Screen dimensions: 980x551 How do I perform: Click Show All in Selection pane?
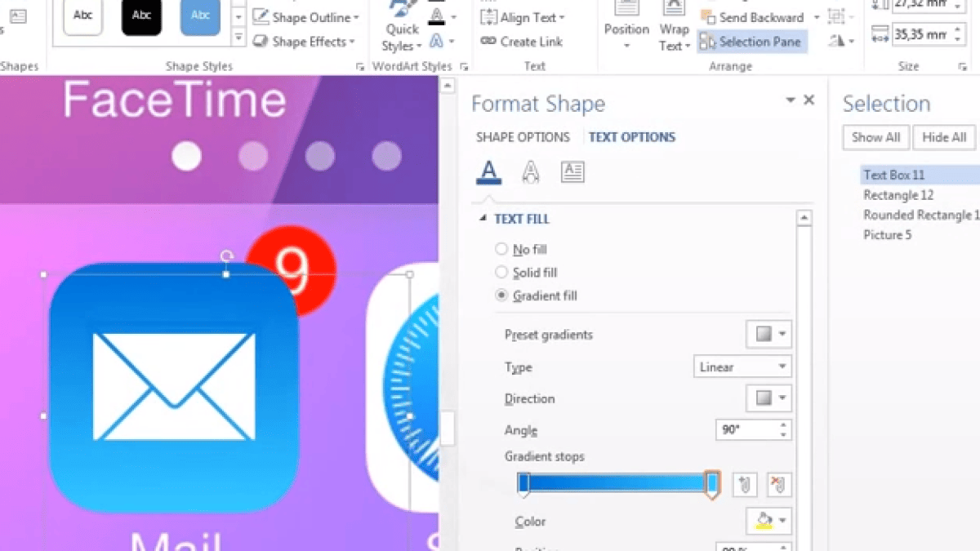pos(875,137)
